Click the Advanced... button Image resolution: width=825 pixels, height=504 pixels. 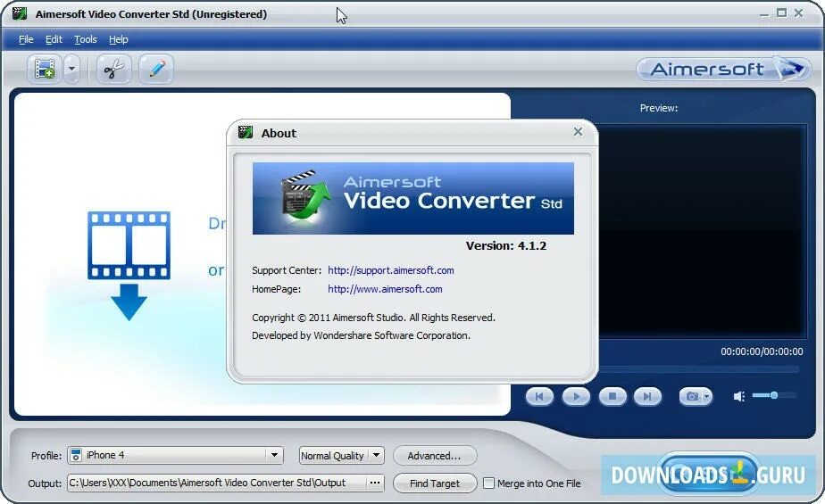point(435,456)
